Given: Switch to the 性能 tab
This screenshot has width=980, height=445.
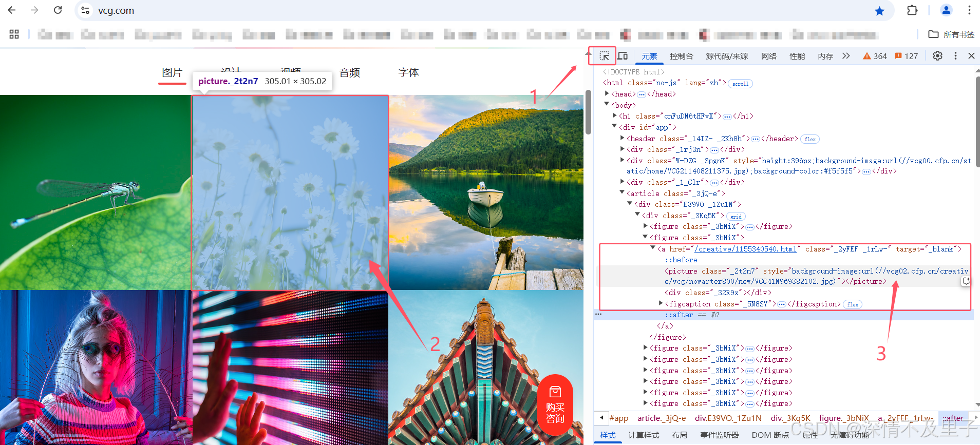Looking at the screenshot, I should (797, 56).
